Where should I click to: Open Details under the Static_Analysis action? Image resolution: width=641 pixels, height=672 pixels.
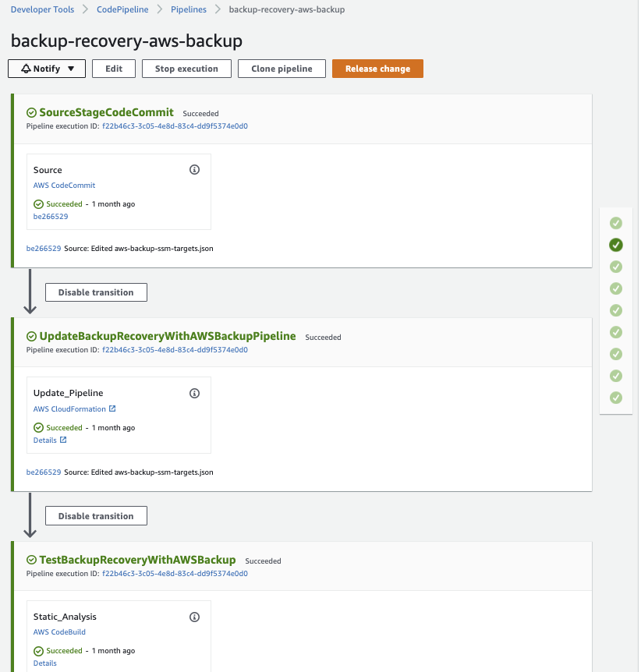click(x=44, y=663)
